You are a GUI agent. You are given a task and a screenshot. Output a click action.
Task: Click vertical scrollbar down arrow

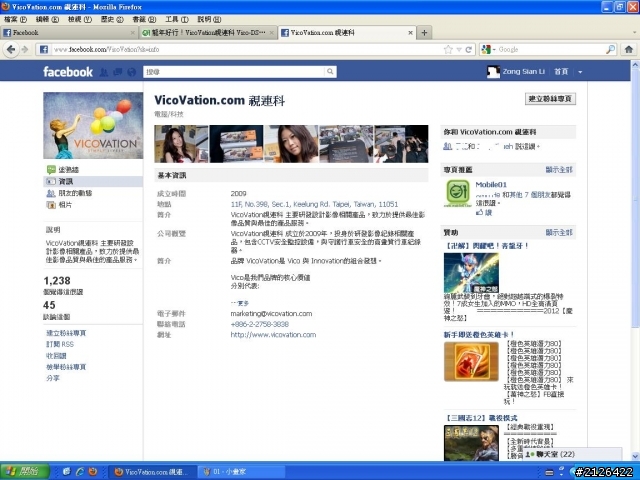tap(636, 456)
